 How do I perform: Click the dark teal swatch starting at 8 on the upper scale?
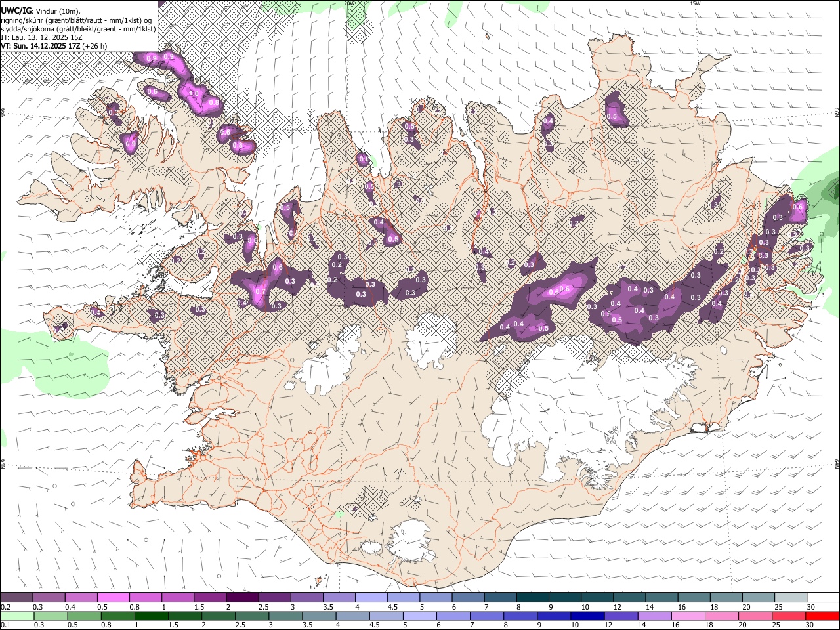[532, 597]
